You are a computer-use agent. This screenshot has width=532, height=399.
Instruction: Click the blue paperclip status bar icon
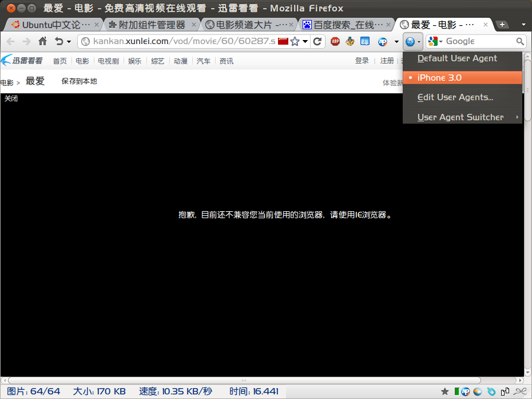(x=491, y=392)
